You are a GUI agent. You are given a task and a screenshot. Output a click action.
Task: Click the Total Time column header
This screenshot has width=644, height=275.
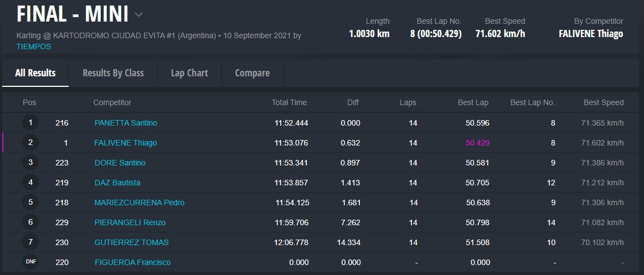(289, 102)
